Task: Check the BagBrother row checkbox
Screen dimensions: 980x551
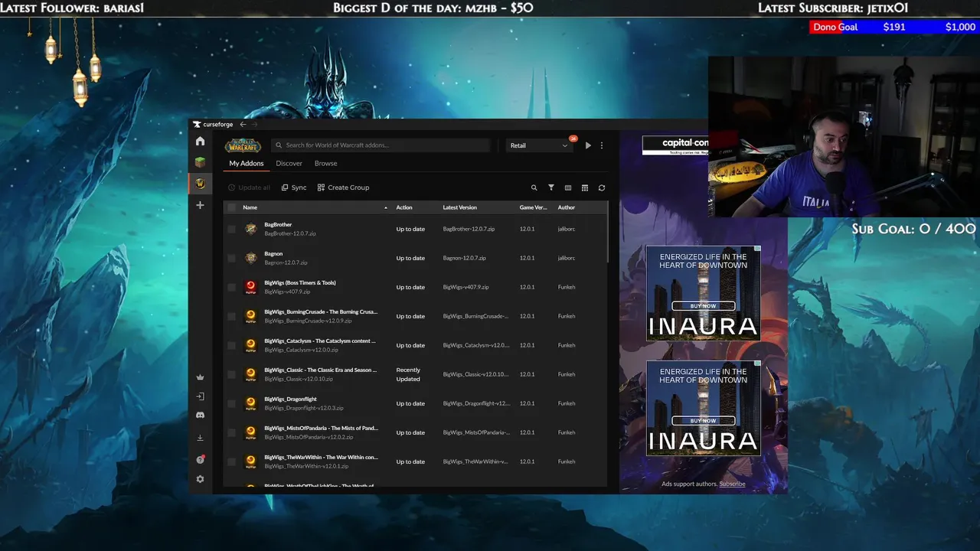Action: pyautogui.click(x=232, y=229)
